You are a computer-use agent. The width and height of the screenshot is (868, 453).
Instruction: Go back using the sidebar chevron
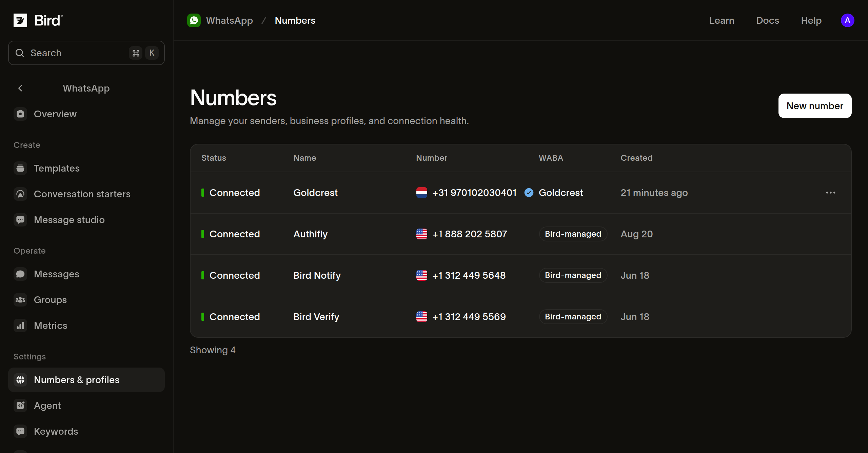coord(20,88)
